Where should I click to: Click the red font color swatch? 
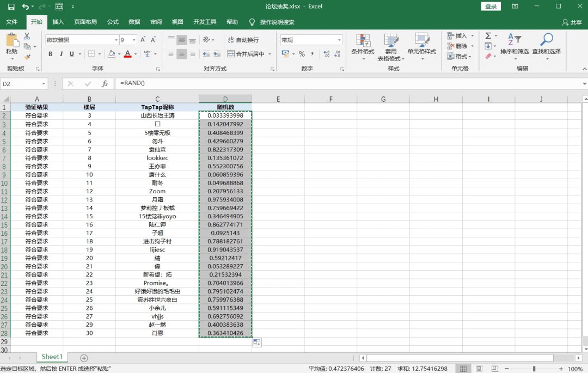pos(127,54)
